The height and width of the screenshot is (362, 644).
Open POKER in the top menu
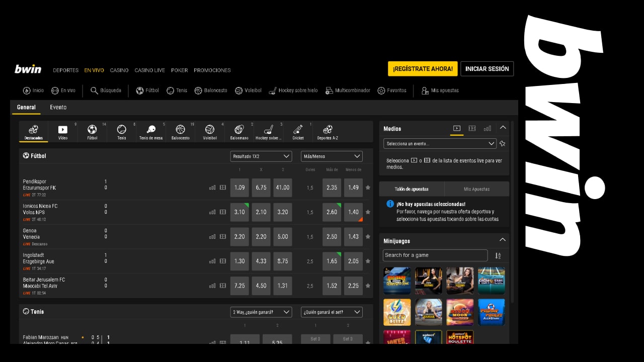coord(180,70)
